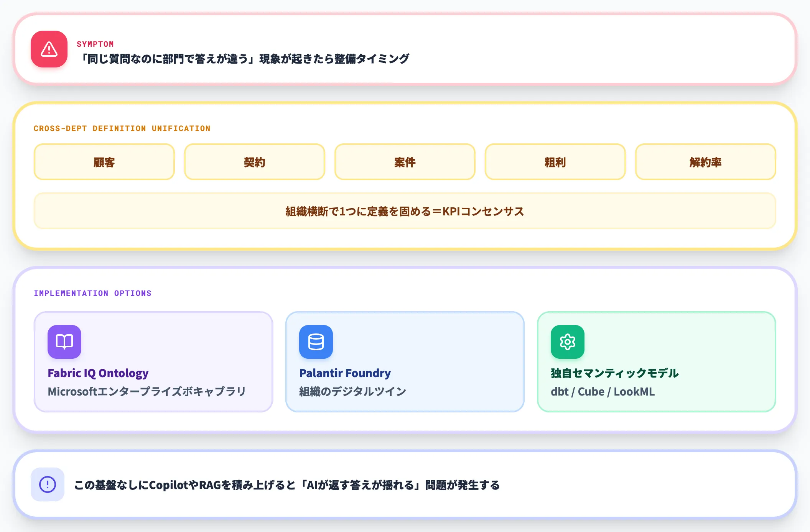Open the Palantir Foundry card title
This screenshot has width=810, height=532.
tap(345, 373)
